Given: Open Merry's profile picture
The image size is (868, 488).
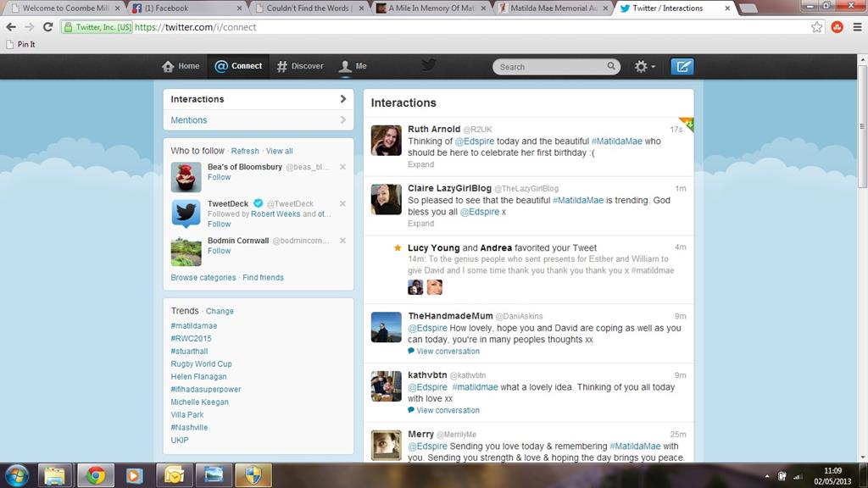Looking at the screenshot, I should [386, 446].
